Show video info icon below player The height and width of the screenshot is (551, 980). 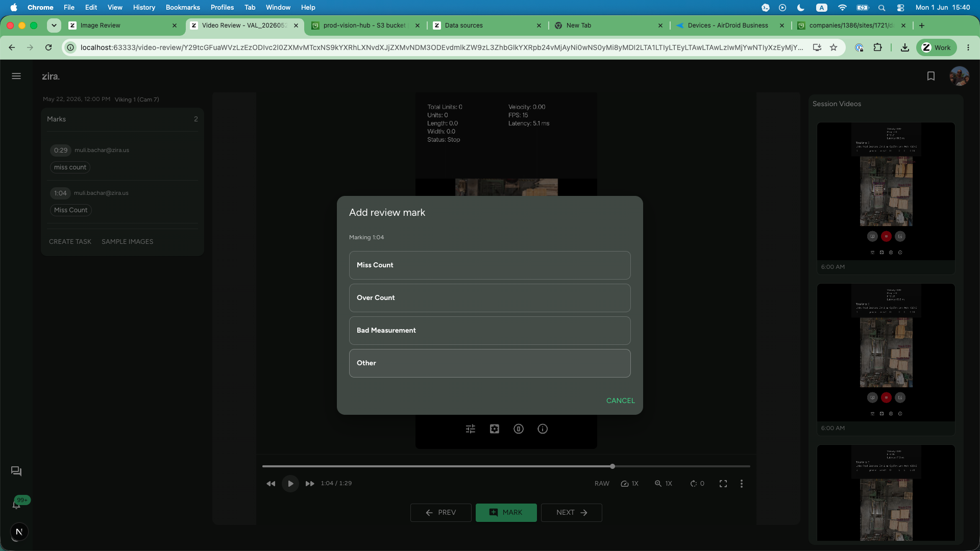pos(542,429)
